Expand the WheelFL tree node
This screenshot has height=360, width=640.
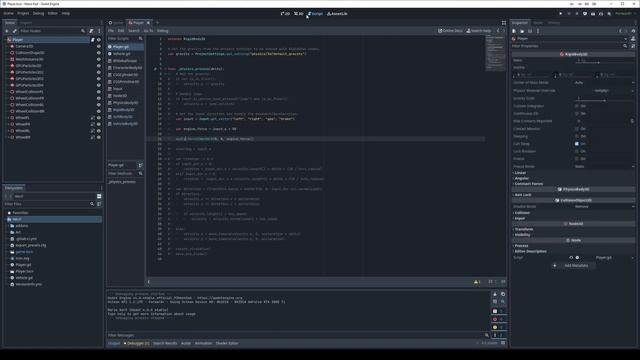9,118
